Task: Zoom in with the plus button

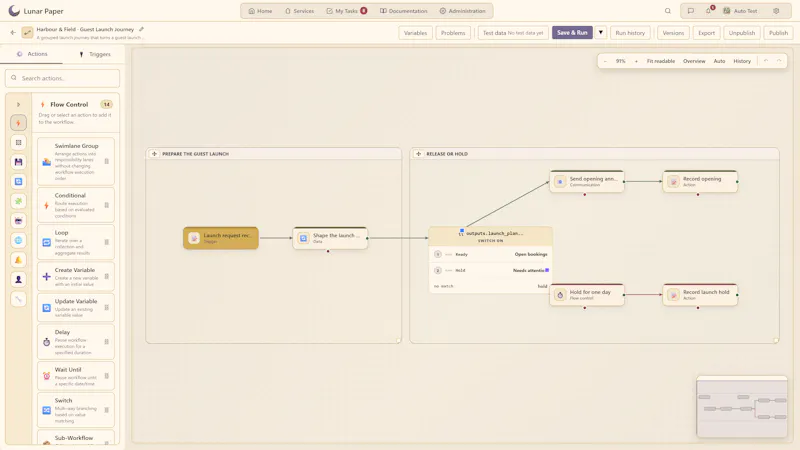Action: click(x=636, y=61)
